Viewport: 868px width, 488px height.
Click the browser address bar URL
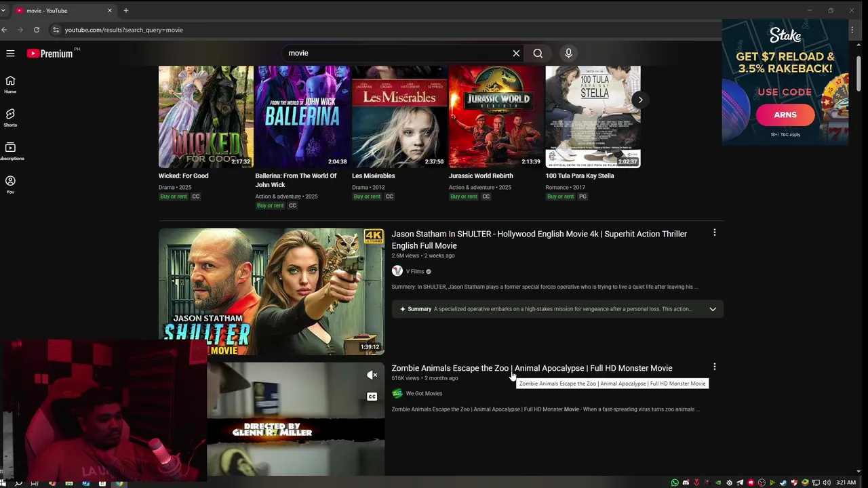pos(123,30)
